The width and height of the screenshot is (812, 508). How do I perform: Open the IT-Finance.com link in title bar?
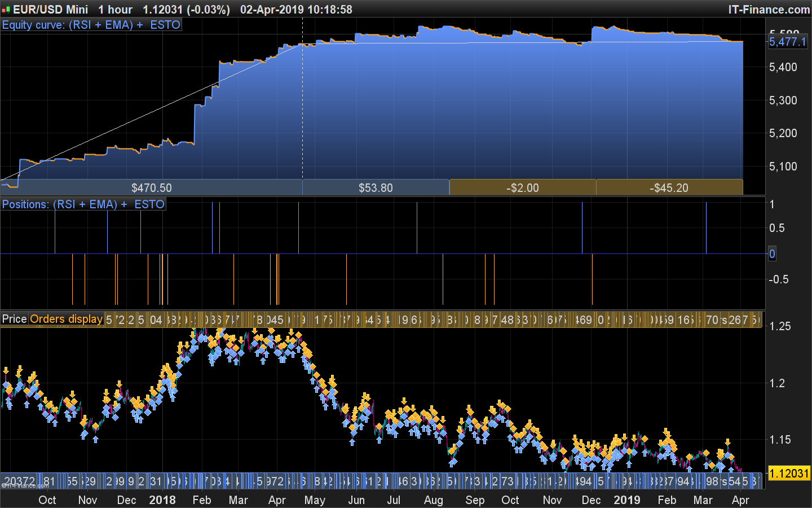click(x=769, y=10)
